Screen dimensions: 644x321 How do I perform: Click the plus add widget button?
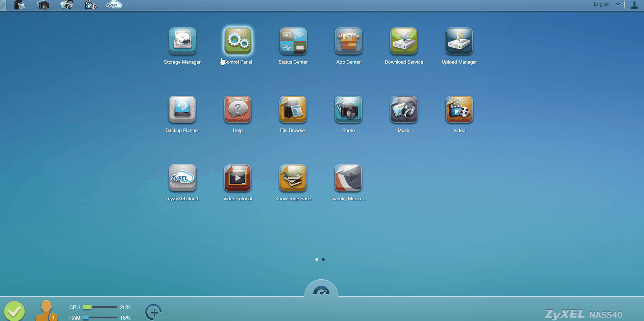click(154, 312)
